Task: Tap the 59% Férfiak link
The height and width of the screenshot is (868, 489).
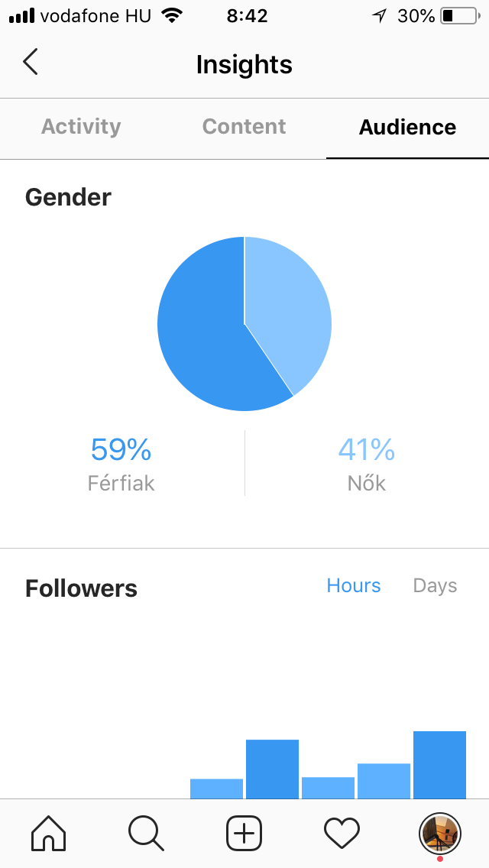Action: pos(121,462)
